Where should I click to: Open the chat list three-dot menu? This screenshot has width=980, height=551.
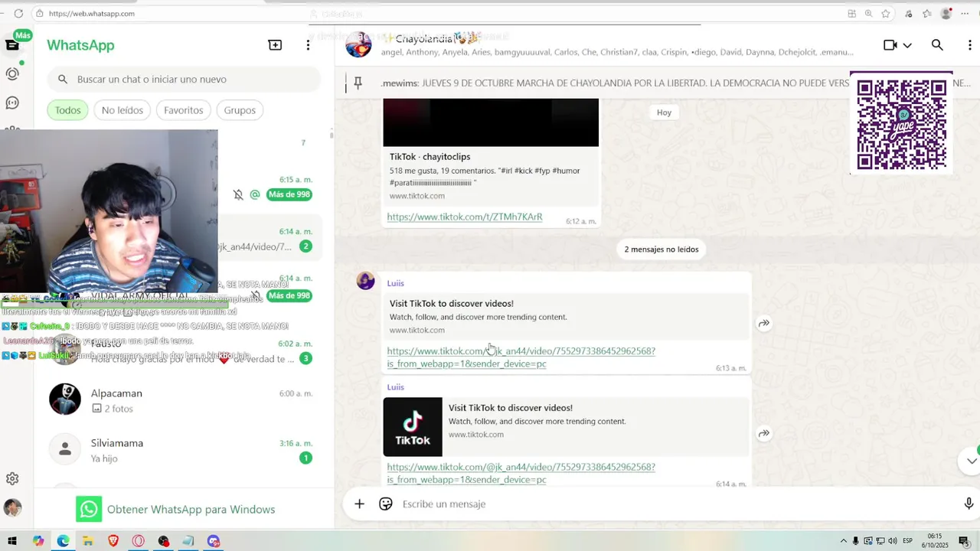(308, 45)
